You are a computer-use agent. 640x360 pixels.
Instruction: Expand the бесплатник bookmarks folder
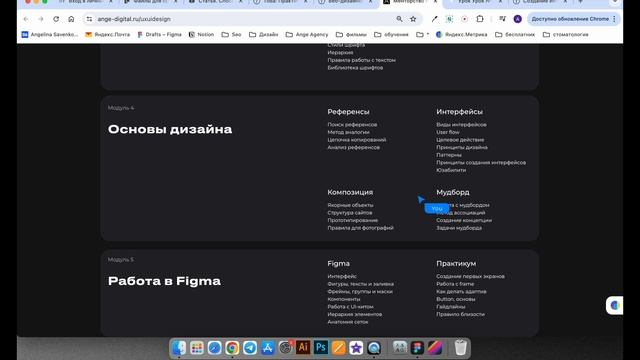point(515,35)
